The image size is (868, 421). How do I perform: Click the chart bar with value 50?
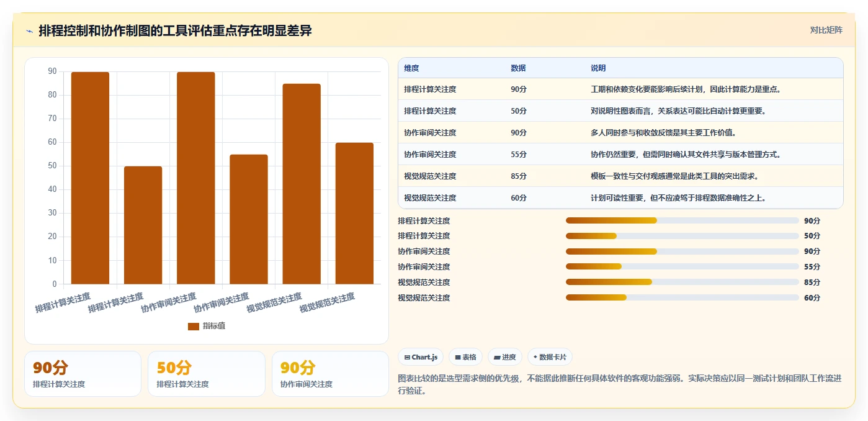(143, 225)
